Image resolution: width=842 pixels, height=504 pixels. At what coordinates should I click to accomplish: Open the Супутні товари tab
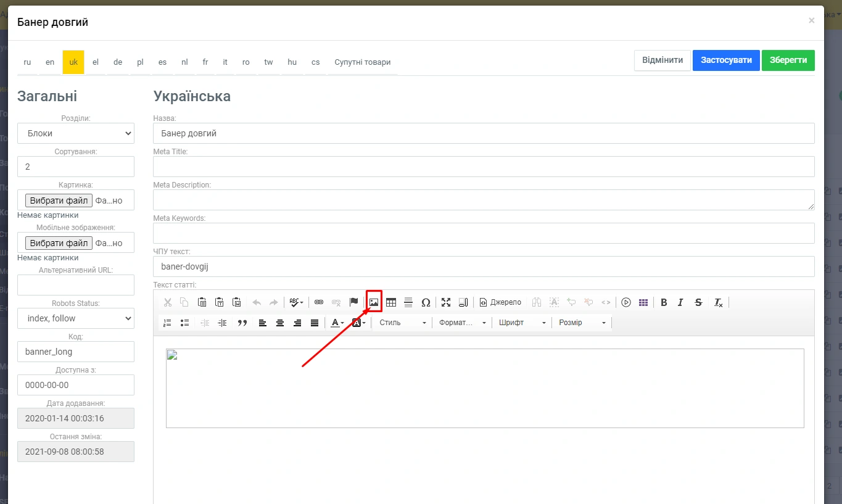click(362, 62)
